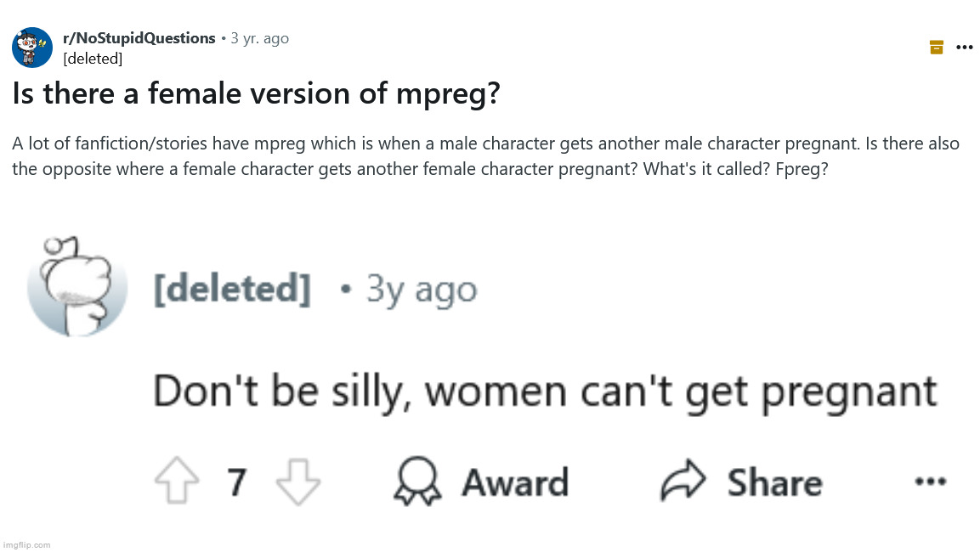Downvote the "Don't be silly" comment
The width and height of the screenshot is (980, 552).
tap(299, 482)
